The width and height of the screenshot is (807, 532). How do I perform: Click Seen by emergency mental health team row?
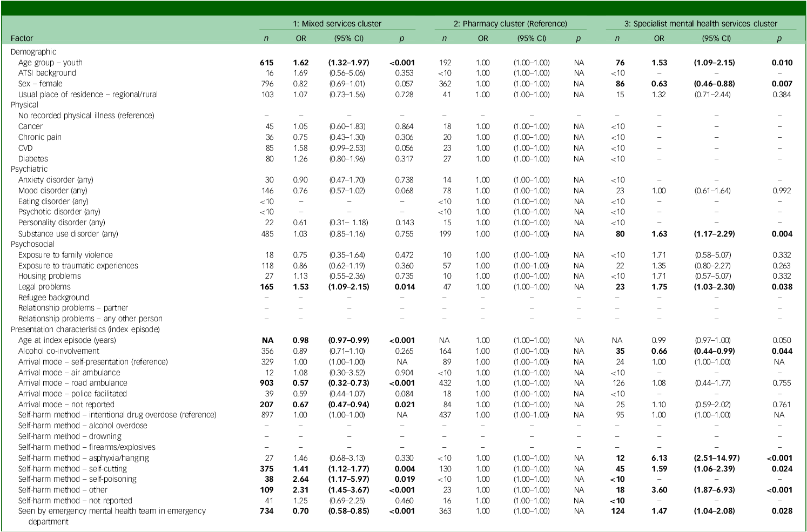click(403, 516)
